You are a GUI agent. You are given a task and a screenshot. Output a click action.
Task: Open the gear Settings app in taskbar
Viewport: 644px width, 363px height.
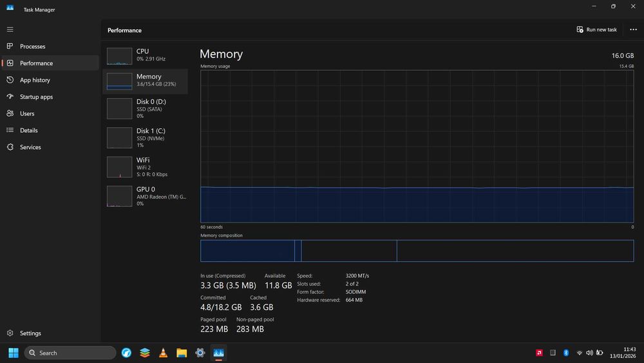(200, 353)
